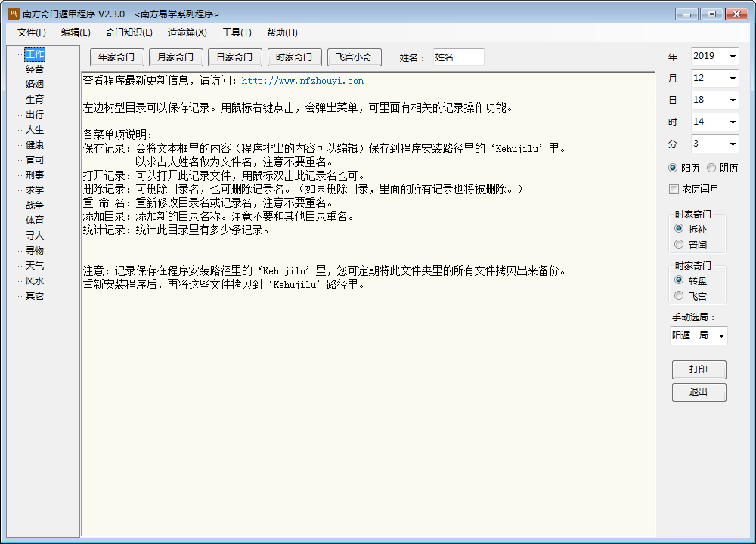Open the nfzhouyi.com website link

click(x=302, y=81)
